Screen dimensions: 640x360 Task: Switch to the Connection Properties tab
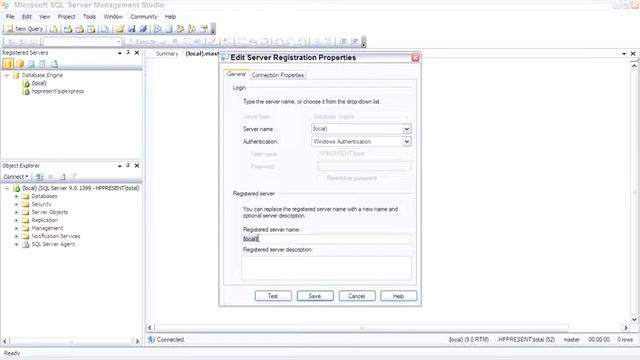tap(278, 75)
